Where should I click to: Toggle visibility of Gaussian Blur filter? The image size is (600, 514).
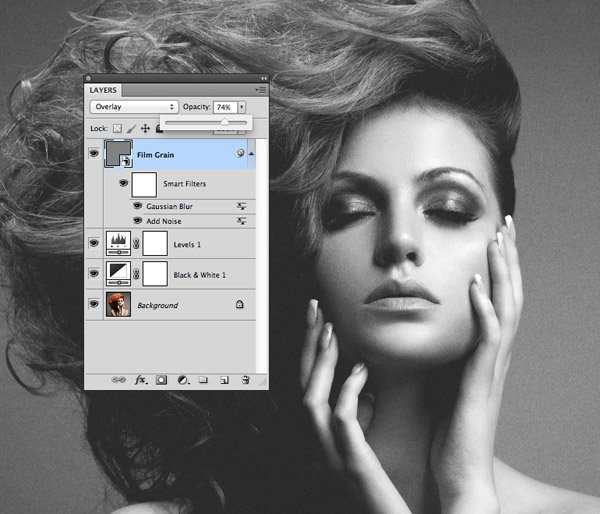(138, 206)
